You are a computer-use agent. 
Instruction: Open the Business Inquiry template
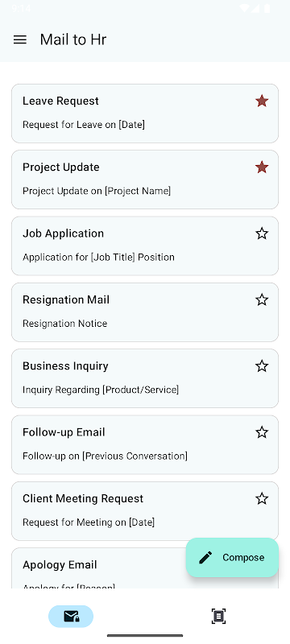click(145, 378)
